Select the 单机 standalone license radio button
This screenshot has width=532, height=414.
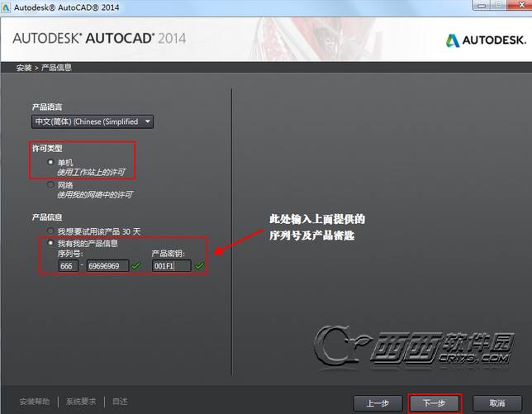[50, 162]
